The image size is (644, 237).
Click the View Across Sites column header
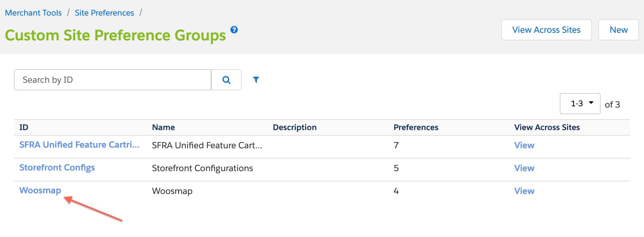[547, 127]
